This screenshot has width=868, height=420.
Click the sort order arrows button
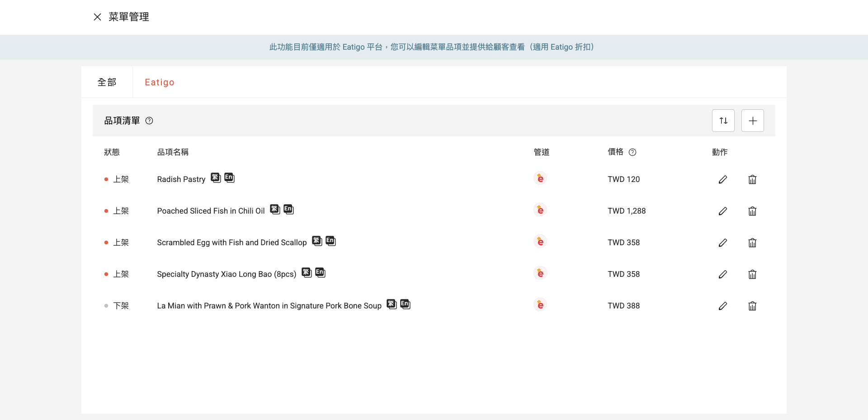point(723,121)
